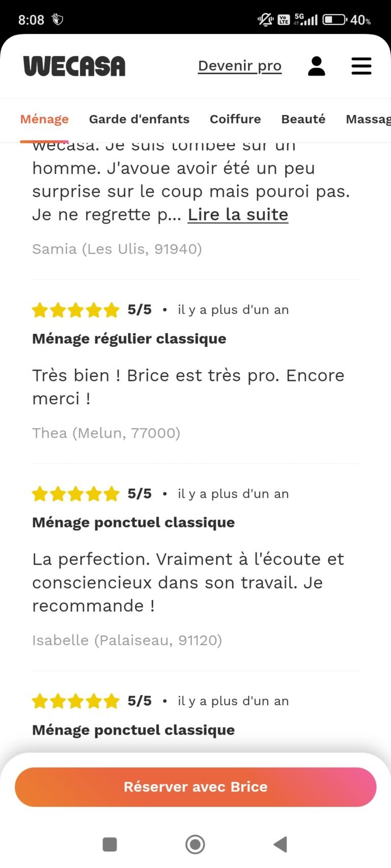Screen dimensions: 391x868
Task: Switch to the Garde d'enfants tab
Action: tap(139, 119)
